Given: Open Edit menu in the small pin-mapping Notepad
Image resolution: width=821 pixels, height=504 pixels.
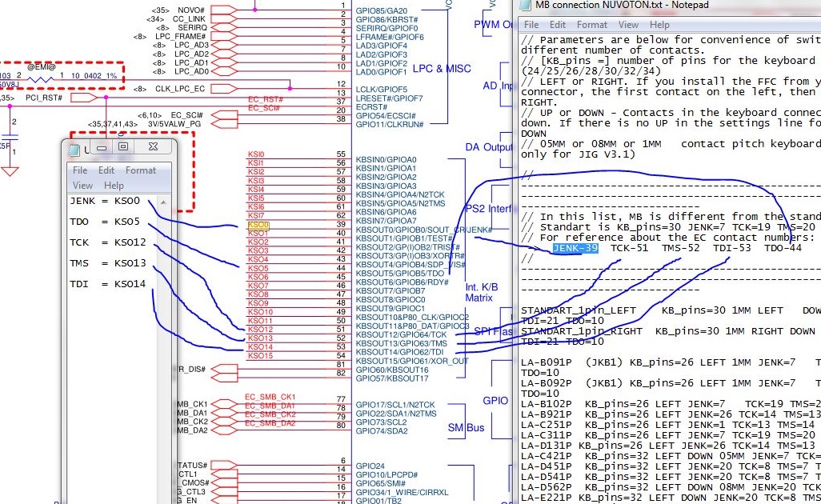Looking at the screenshot, I should tap(106, 170).
